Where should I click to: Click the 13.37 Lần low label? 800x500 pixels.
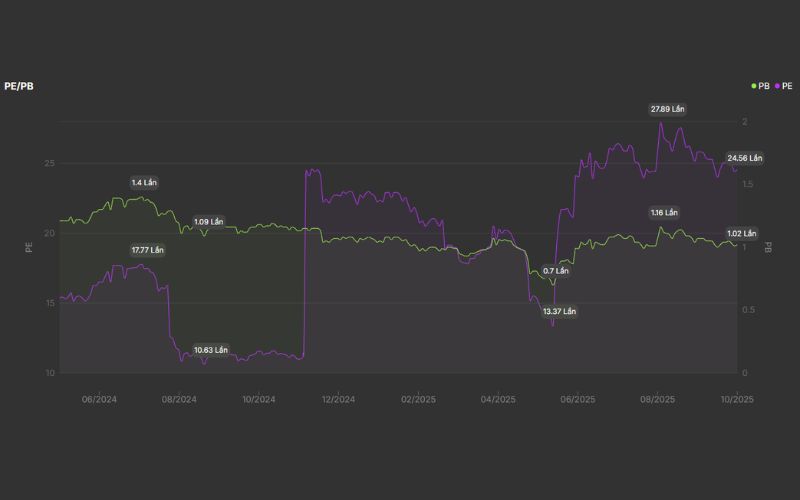click(x=559, y=312)
